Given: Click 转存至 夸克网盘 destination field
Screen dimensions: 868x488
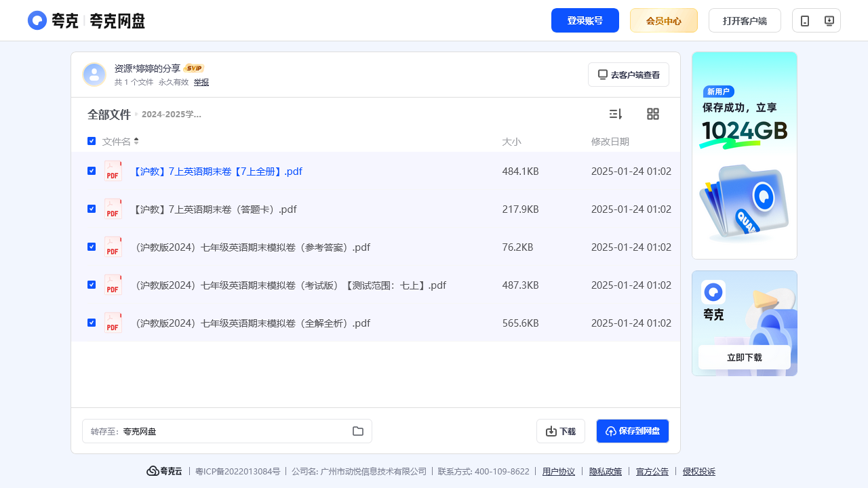Looking at the screenshot, I should tap(227, 431).
